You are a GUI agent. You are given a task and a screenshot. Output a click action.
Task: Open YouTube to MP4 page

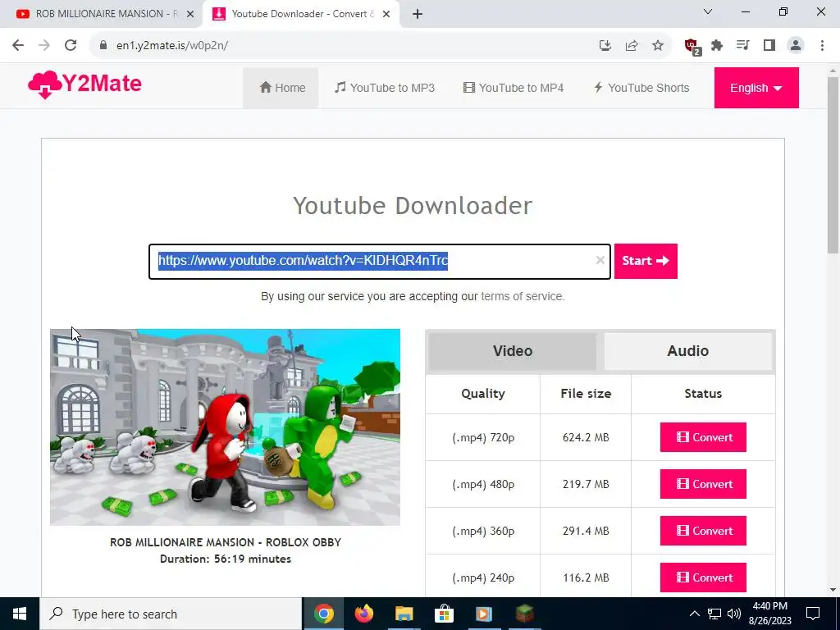coord(514,88)
